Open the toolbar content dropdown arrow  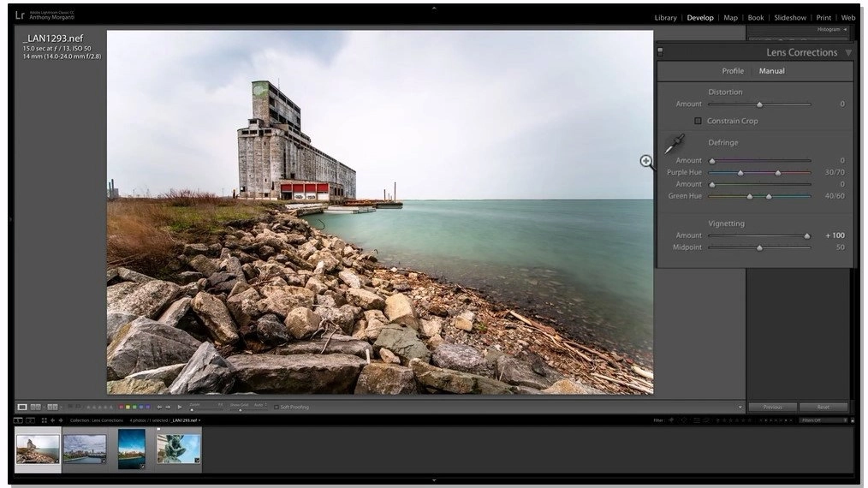point(740,408)
